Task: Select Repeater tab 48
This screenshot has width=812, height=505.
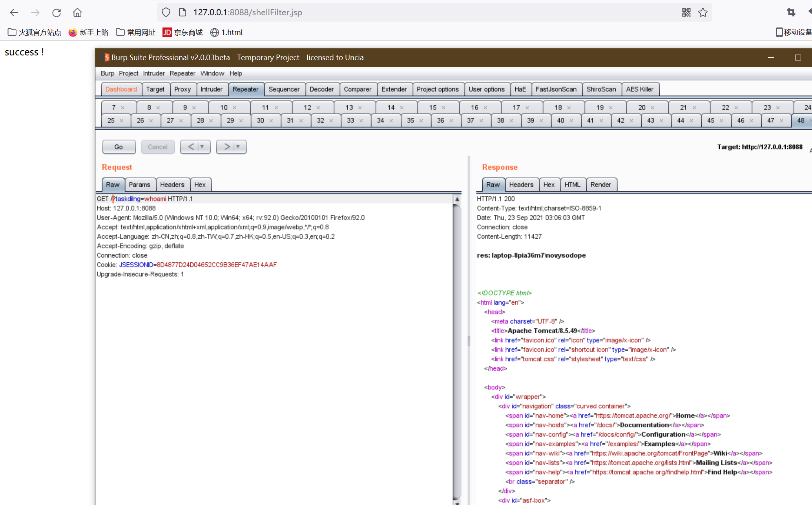Action: (801, 121)
